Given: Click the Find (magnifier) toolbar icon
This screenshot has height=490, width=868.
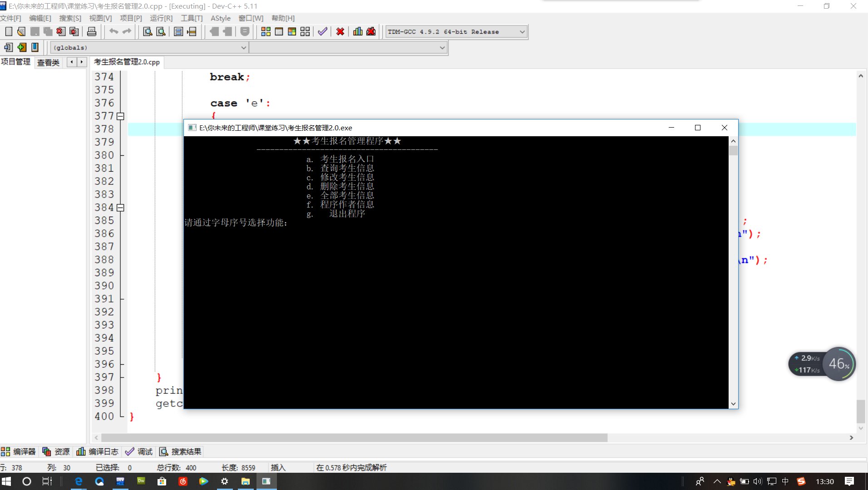Looking at the screenshot, I should tap(148, 31).
